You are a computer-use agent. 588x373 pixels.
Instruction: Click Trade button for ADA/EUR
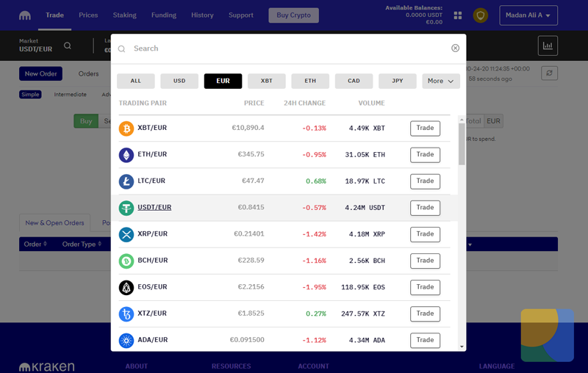[x=426, y=341]
